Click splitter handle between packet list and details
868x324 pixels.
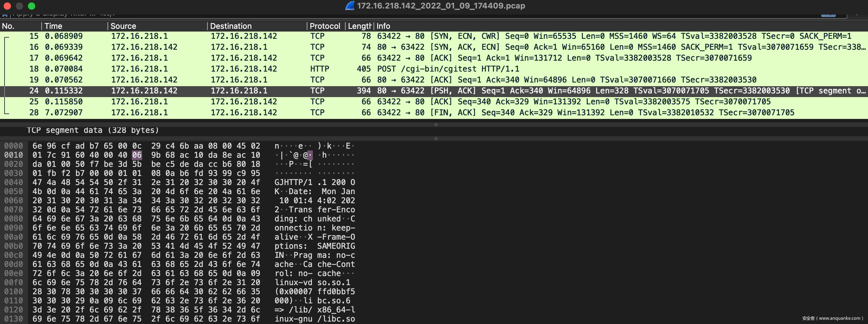pyautogui.click(x=436, y=124)
